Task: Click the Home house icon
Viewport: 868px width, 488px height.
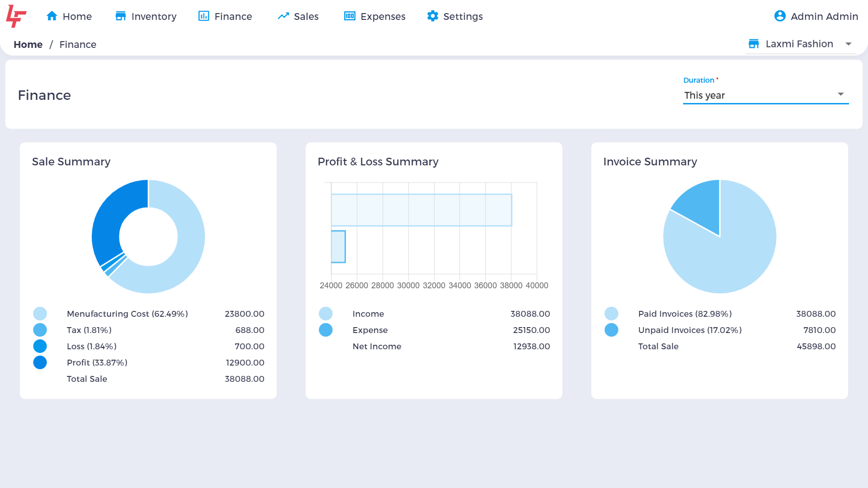Action: click(x=52, y=16)
